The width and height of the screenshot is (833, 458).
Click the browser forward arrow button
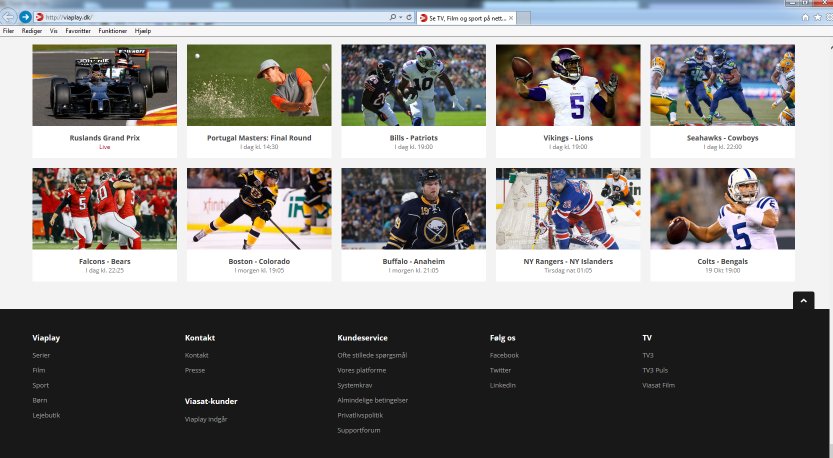[25, 17]
